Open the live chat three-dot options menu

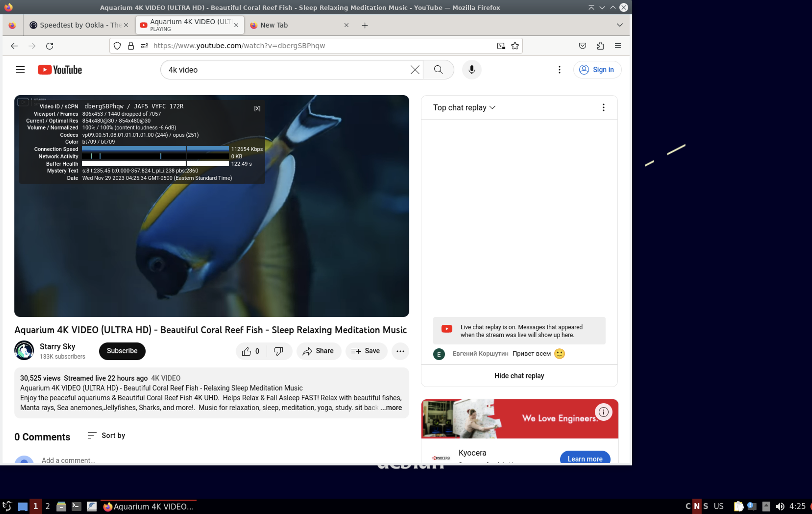603,107
